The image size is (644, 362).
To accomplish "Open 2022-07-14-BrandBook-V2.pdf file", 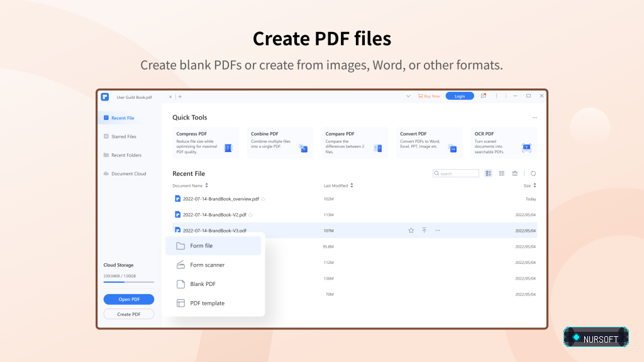I will pyautogui.click(x=214, y=215).
